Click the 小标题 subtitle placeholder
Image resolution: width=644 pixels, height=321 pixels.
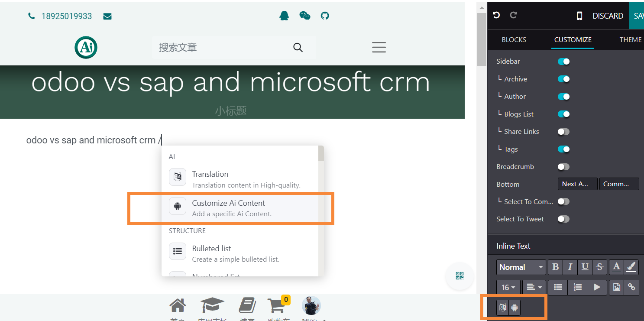tap(231, 111)
